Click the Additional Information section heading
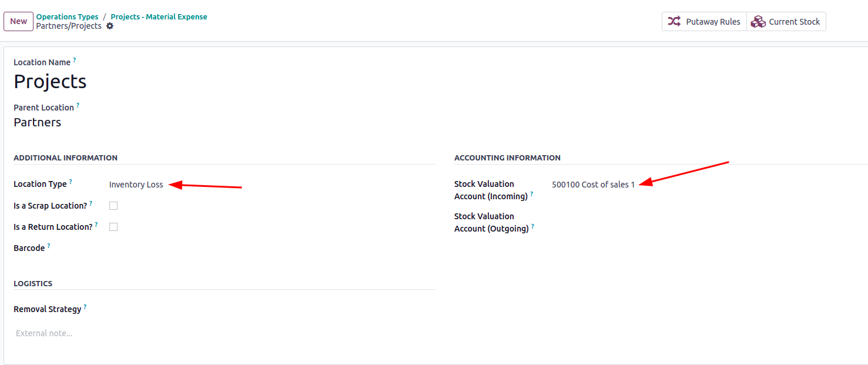 (66, 158)
